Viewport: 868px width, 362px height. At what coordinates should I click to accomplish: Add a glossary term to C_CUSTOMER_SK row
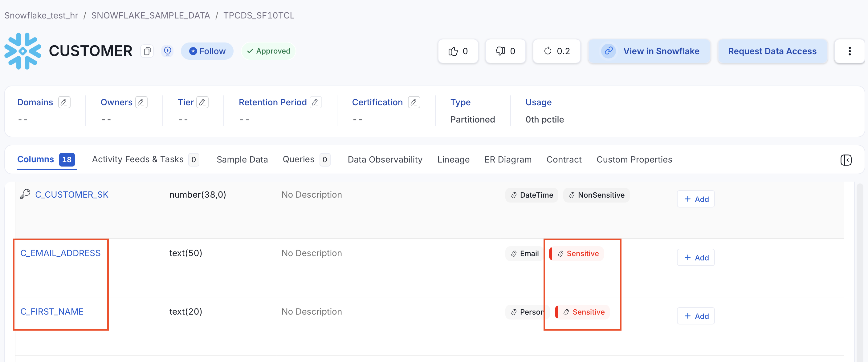(x=696, y=199)
